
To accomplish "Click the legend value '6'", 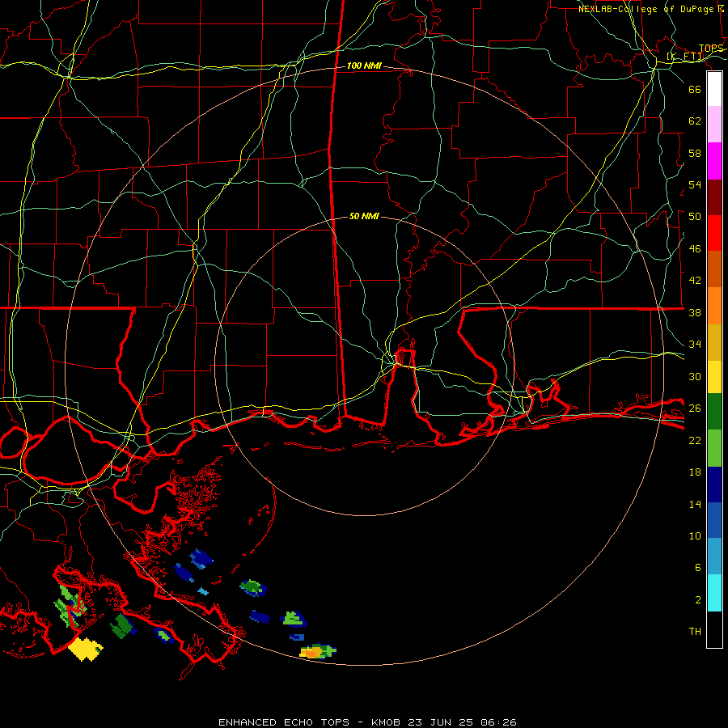I will pyautogui.click(x=697, y=568).
